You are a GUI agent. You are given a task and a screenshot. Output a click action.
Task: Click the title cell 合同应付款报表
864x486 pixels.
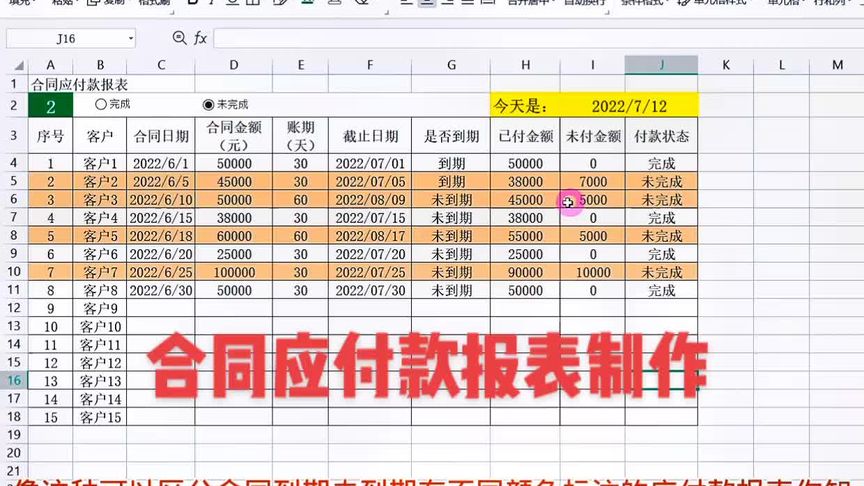(79, 84)
